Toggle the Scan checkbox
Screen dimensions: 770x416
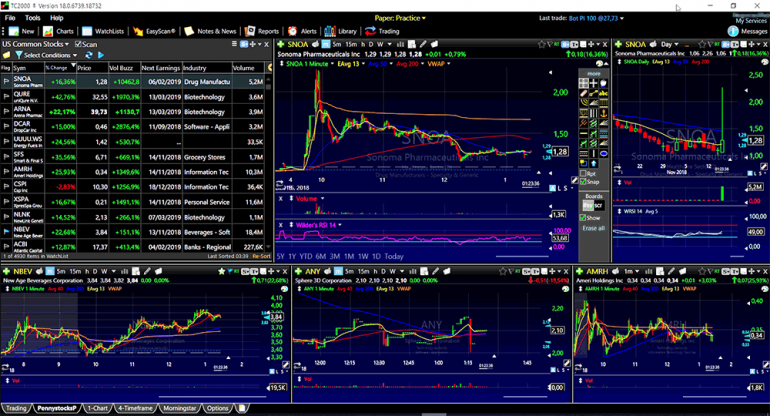click(x=78, y=44)
